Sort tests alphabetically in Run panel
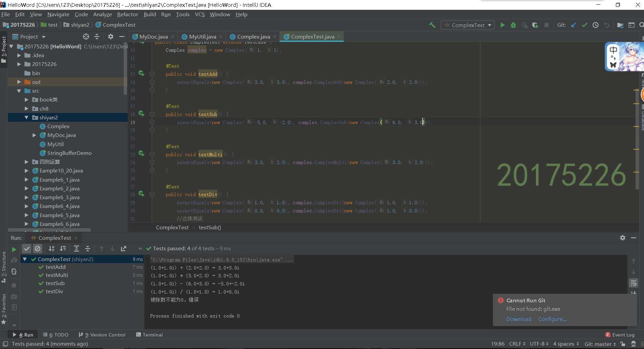This screenshot has width=644, height=349. point(51,249)
